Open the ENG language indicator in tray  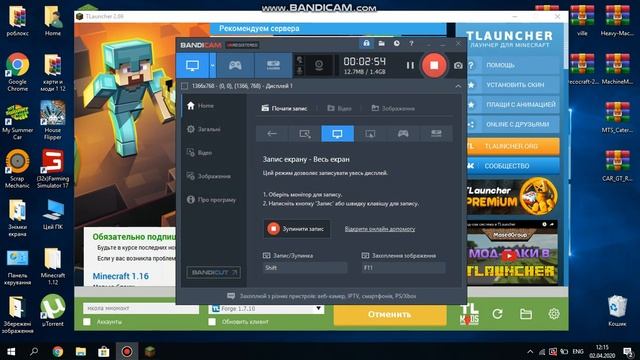(578, 351)
